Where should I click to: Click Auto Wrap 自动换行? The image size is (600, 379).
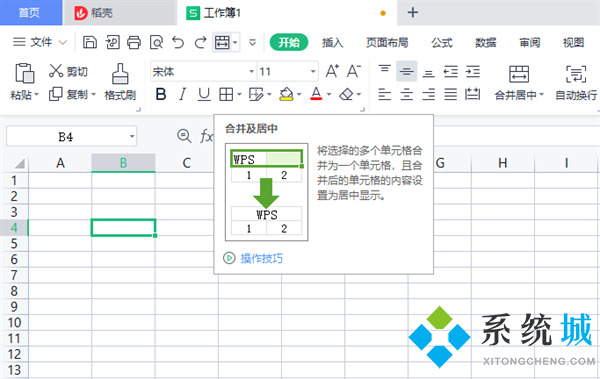[576, 82]
